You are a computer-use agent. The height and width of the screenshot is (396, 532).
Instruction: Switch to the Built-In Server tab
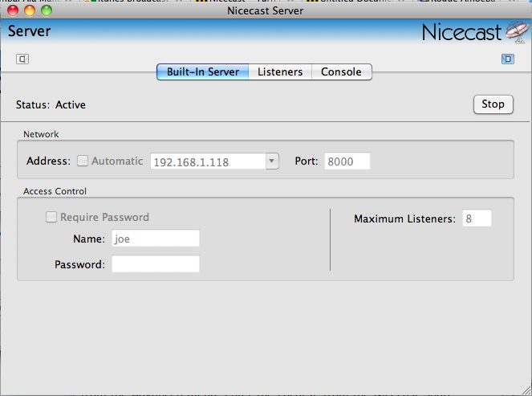coord(202,72)
